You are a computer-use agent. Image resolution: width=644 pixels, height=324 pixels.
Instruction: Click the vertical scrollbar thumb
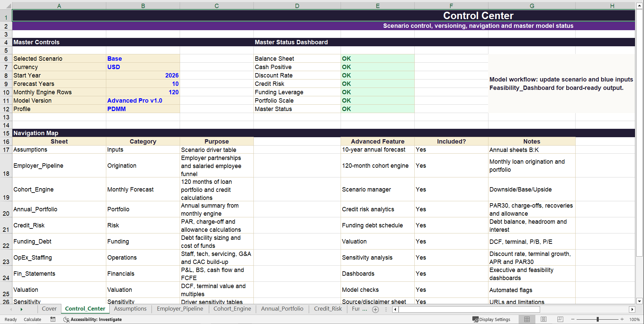[639, 132]
